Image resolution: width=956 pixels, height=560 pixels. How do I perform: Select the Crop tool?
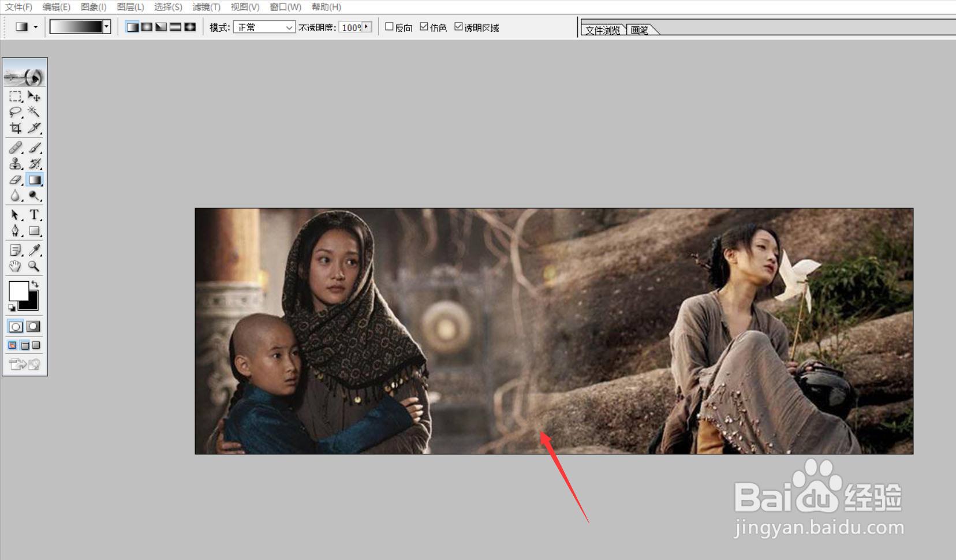point(16,128)
